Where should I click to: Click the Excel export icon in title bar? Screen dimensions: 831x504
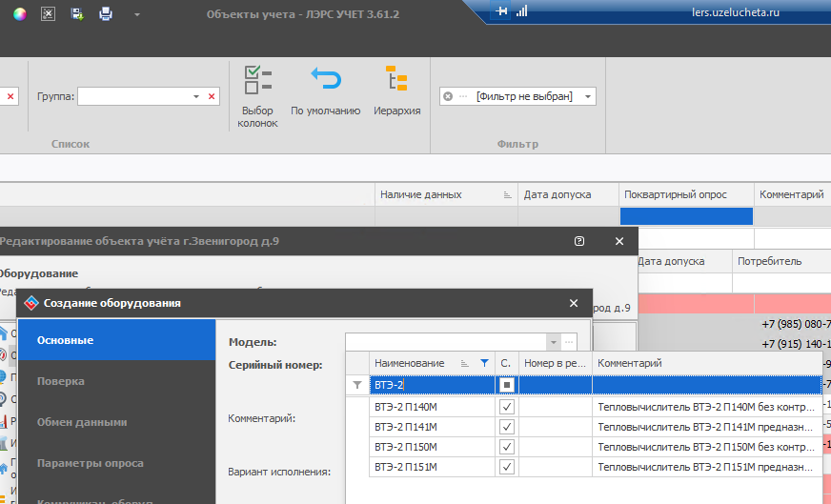click(49, 13)
